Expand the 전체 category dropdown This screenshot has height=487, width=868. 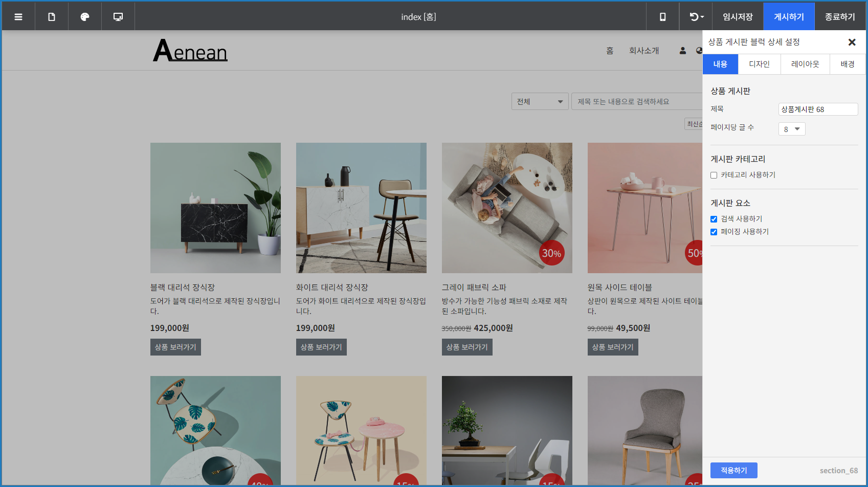pyautogui.click(x=540, y=102)
